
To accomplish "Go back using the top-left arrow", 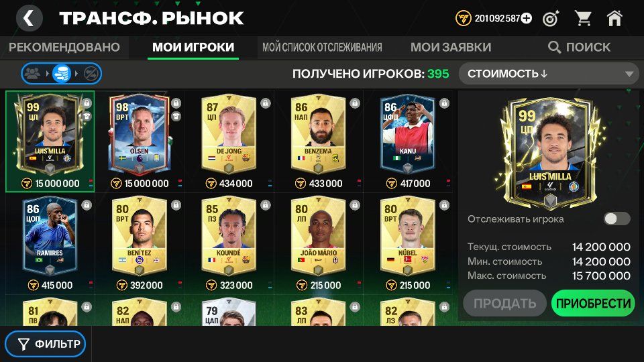I will [x=29, y=18].
